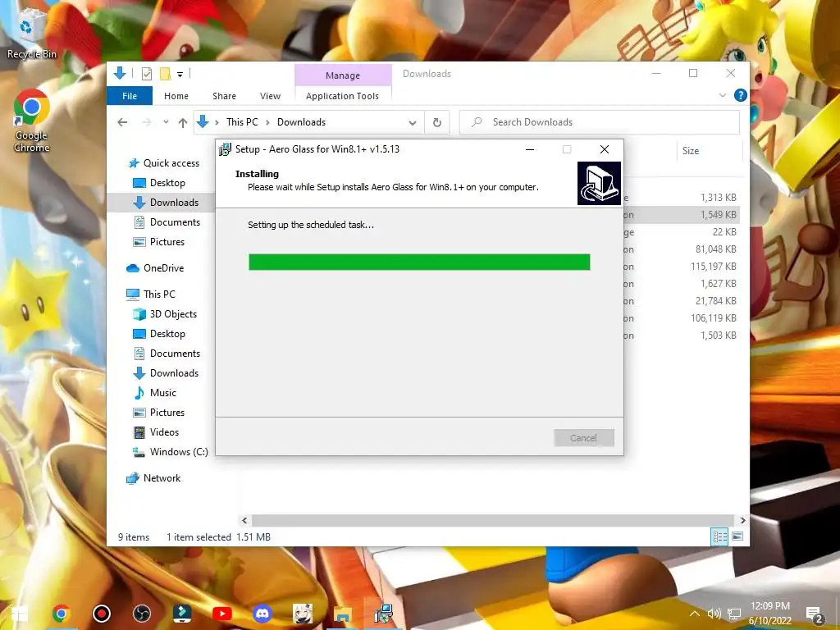Click the Setup title bar installer icon

[x=225, y=149]
